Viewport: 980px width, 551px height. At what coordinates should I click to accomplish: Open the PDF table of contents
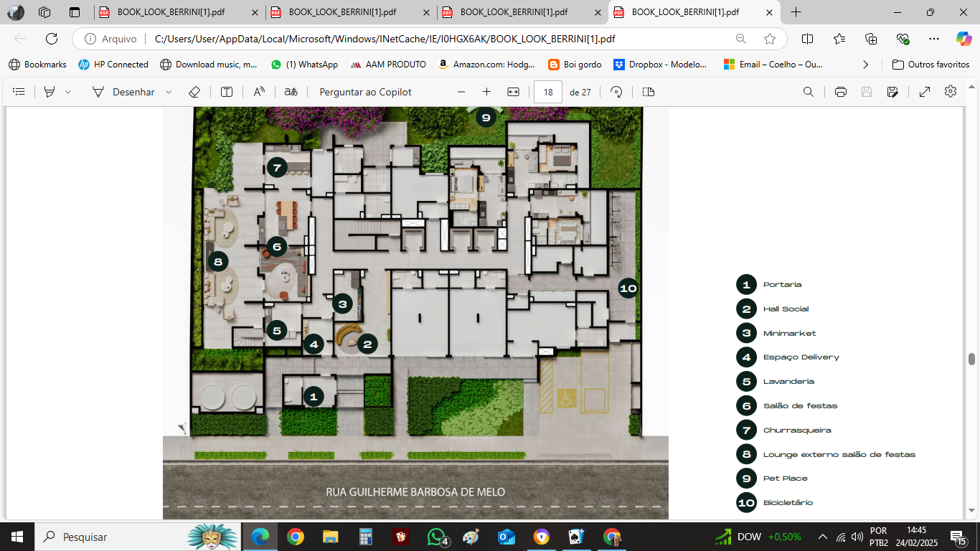click(x=18, y=92)
